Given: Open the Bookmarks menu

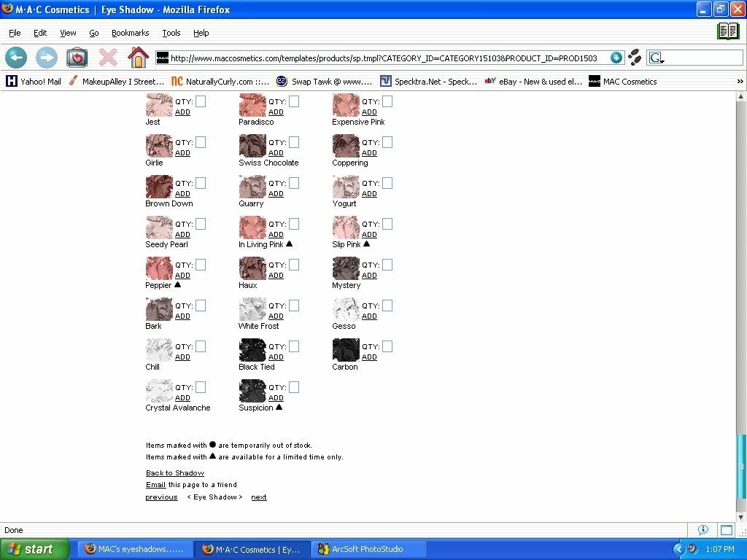Looking at the screenshot, I should point(130,33).
